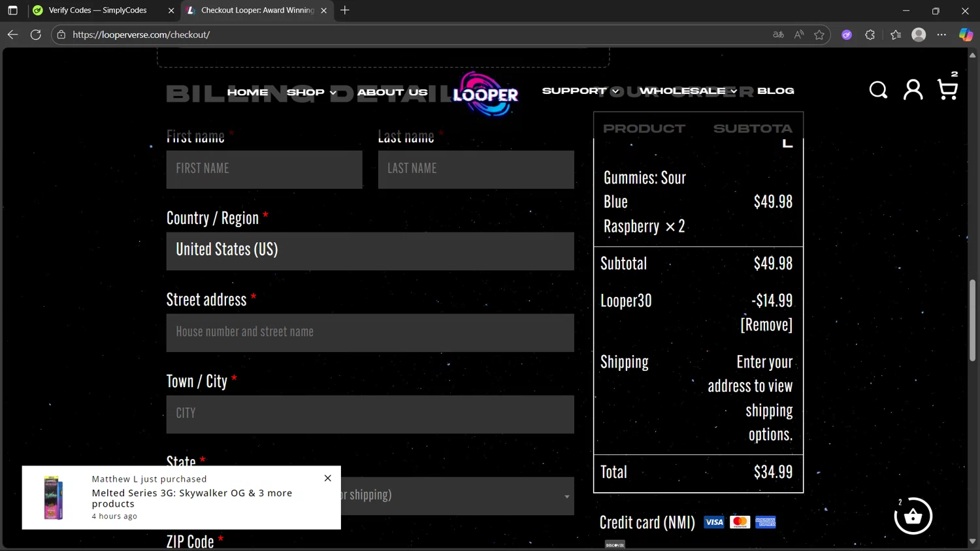Add page to favorites star
Viewport: 980px width, 551px height.
[x=819, y=35]
